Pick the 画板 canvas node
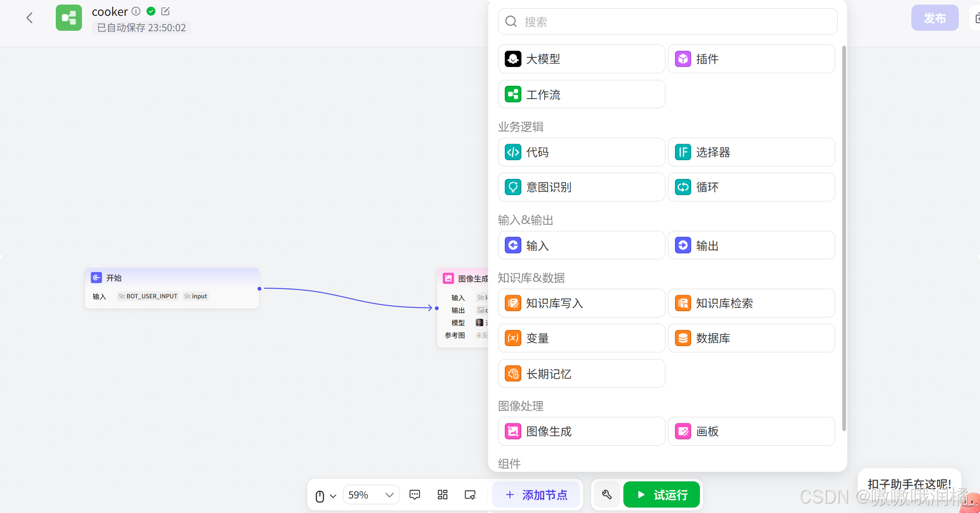Screen dimensions: 980x513 click(751, 431)
